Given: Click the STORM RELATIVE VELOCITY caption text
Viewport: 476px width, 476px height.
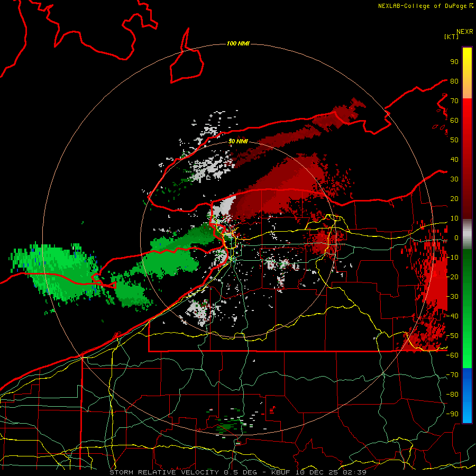Looking at the screenshot, I should click(x=164, y=472).
